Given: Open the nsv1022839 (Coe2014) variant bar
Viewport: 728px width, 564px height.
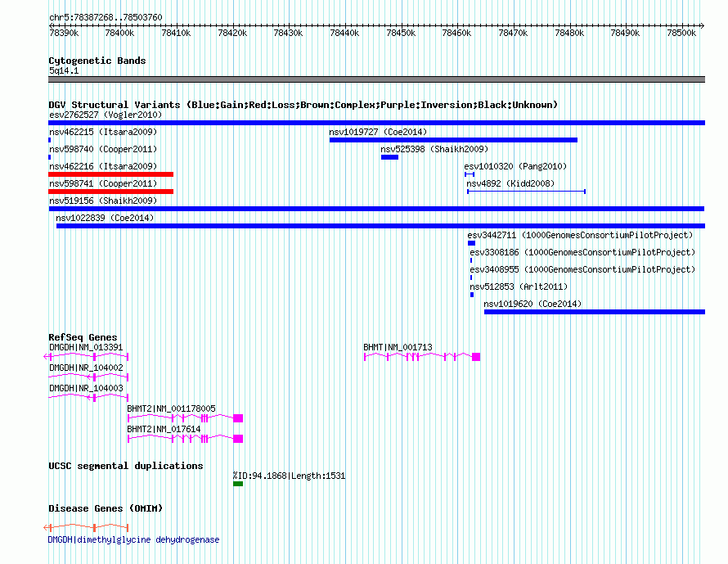Looking at the screenshot, I should click(x=380, y=226).
